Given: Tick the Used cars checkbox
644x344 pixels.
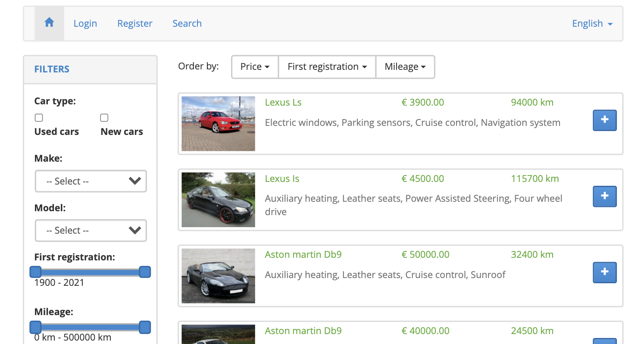Looking at the screenshot, I should (39, 118).
